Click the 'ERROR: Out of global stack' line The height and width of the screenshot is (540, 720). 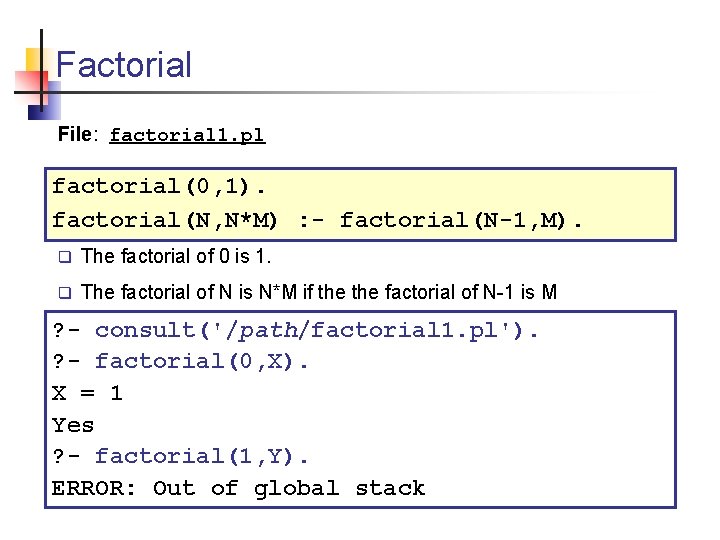click(238, 488)
